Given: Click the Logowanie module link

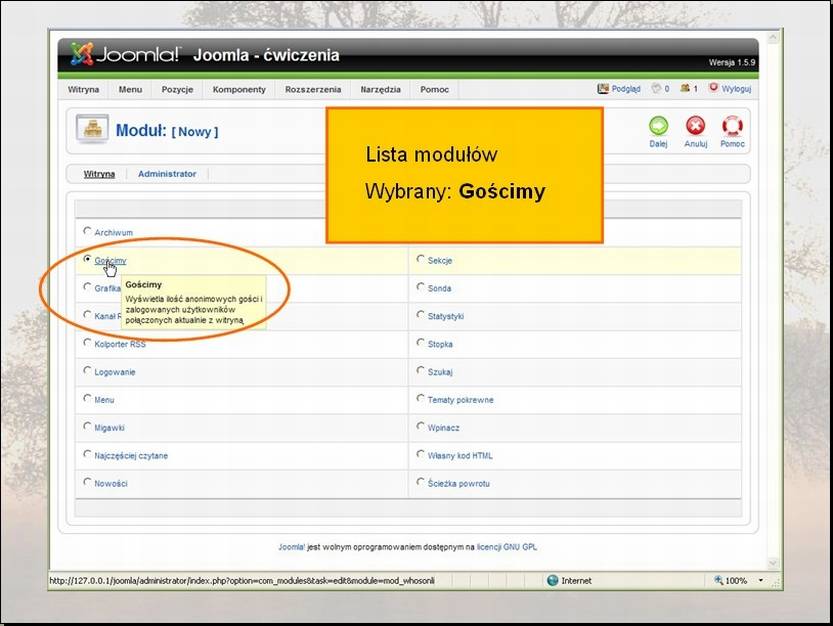Looking at the screenshot, I should (x=115, y=372).
